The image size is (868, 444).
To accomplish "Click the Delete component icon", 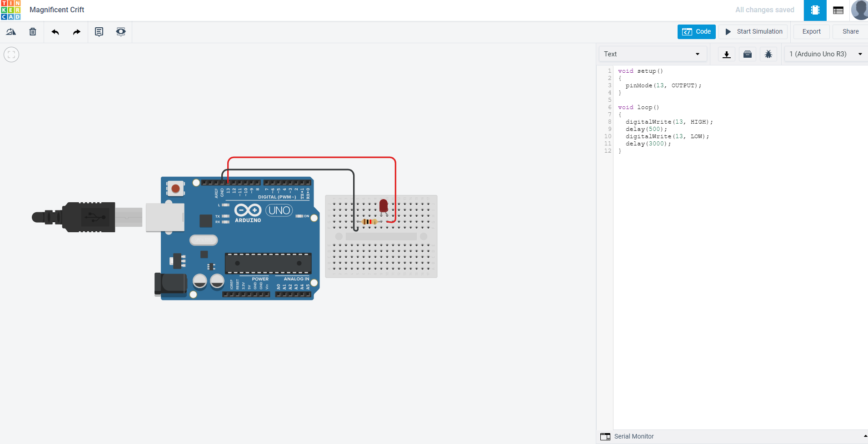I will click(32, 32).
